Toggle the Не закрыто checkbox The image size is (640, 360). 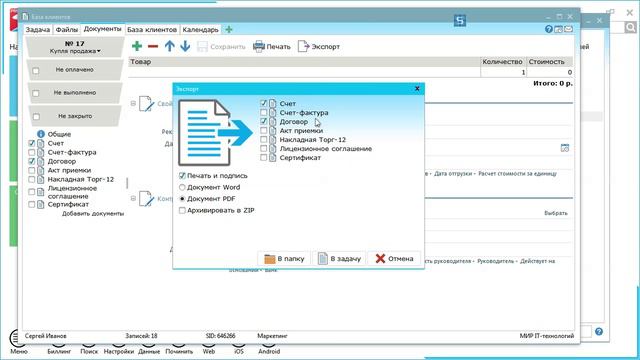[x=36, y=117]
